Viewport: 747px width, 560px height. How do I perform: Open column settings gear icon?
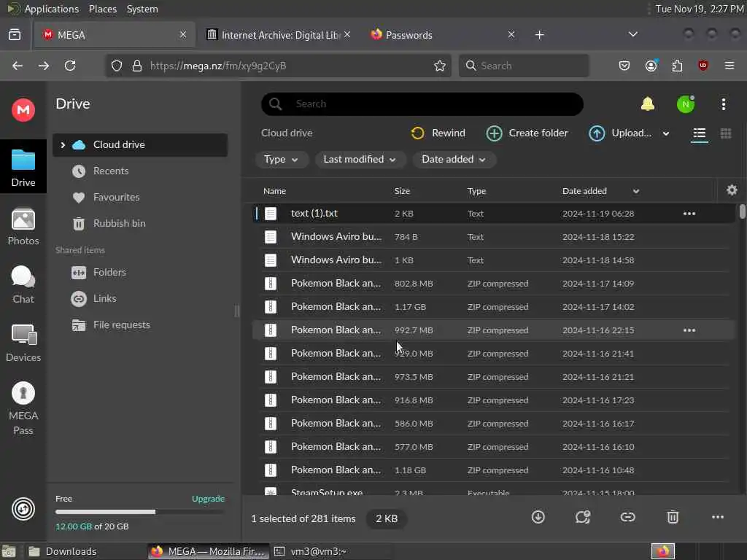(x=732, y=190)
